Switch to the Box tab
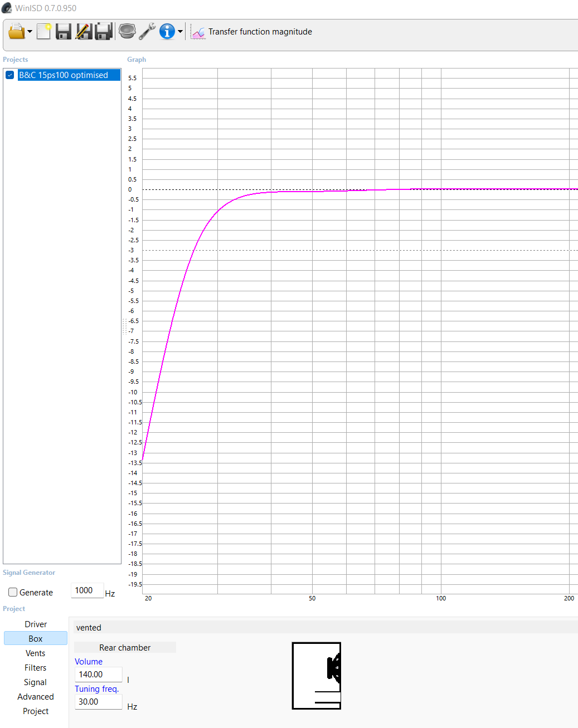578x728 pixels. [x=36, y=639]
